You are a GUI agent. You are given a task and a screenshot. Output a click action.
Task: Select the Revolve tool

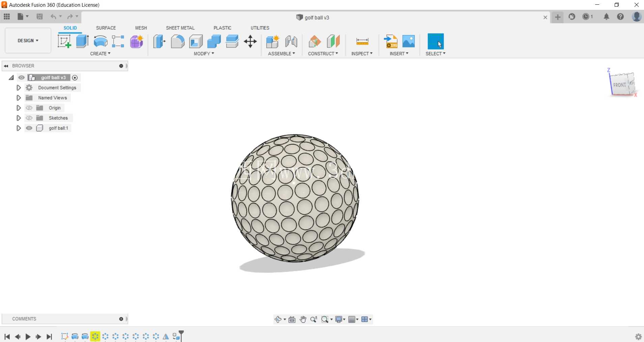[100, 41]
